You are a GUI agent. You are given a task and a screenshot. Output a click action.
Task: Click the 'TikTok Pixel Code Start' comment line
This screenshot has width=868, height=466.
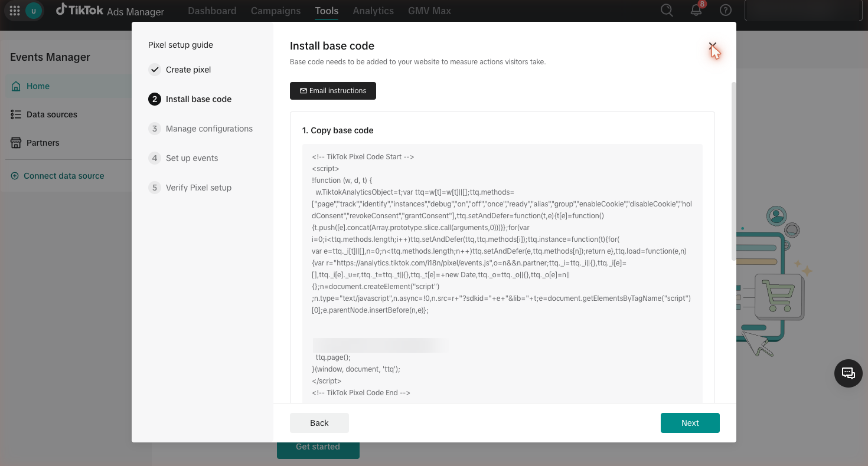tap(363, 157)
